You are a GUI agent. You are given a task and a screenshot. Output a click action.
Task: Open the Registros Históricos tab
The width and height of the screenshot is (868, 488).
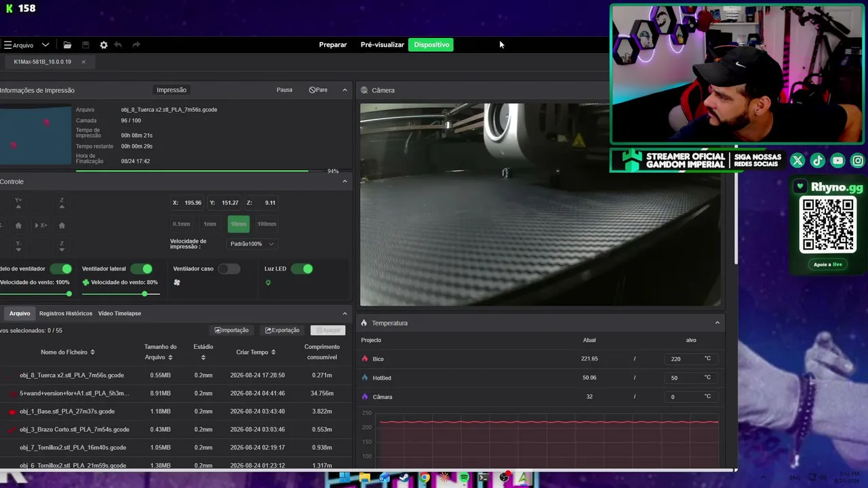click(66, 314)
